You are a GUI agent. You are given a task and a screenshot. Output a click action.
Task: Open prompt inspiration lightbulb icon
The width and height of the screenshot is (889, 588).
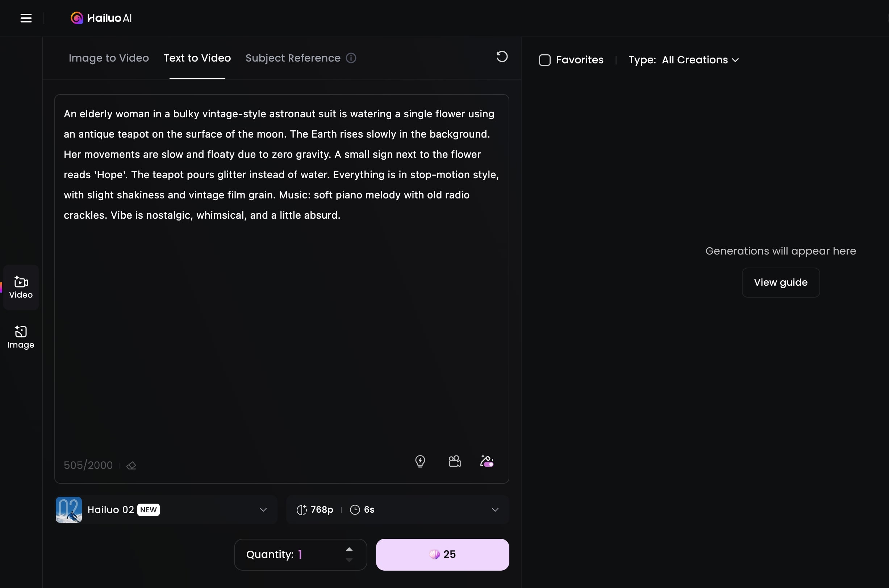[420, 461]
